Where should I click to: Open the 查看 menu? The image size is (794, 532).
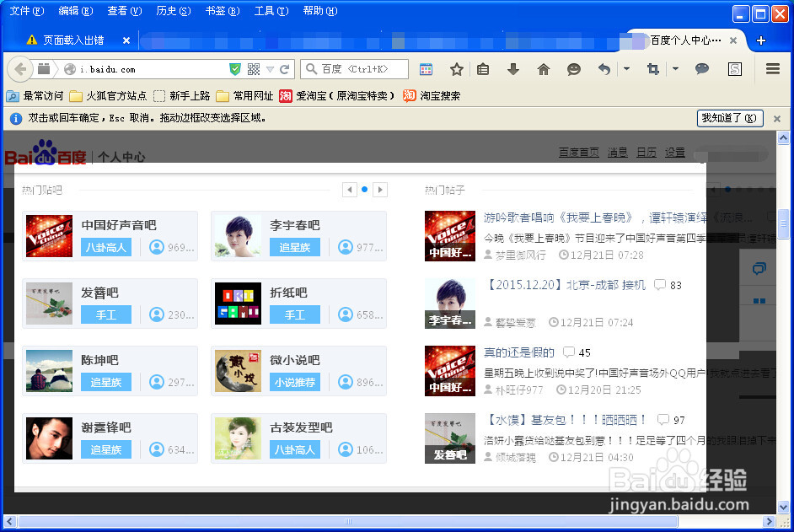point(125,11)
